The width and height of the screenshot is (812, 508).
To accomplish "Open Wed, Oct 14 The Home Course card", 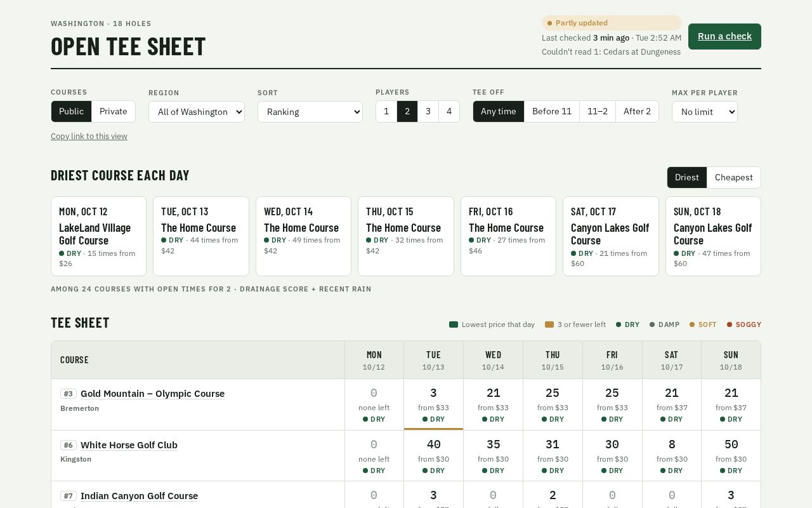I will coord(303,236).
